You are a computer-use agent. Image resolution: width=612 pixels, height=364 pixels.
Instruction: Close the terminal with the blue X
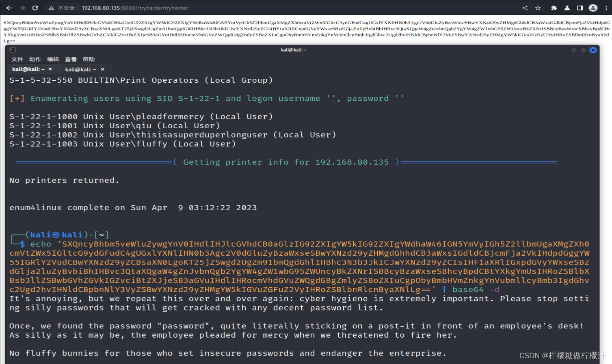pos(593,50)
